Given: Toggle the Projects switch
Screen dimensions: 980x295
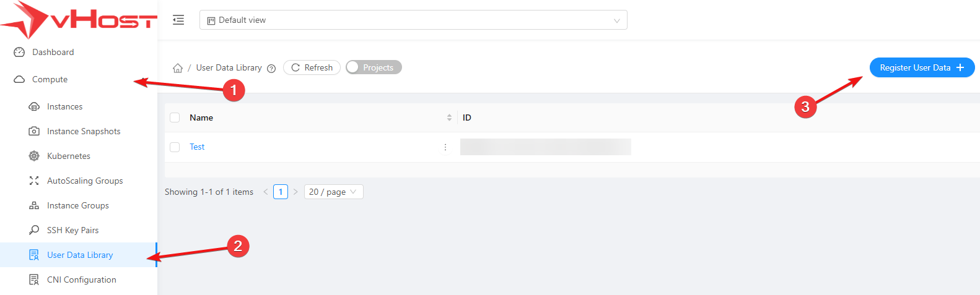Looking at the screenshot, I should pyautogui.click(x=374, y=67).
